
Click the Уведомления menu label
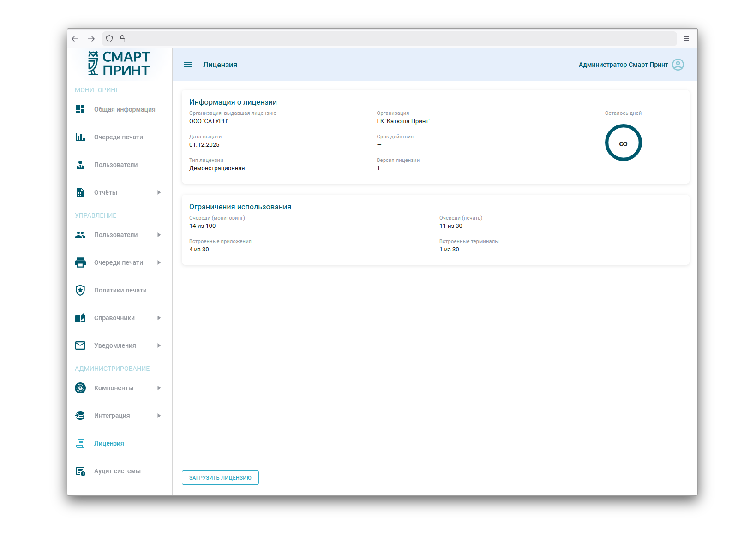coord(115,345)
